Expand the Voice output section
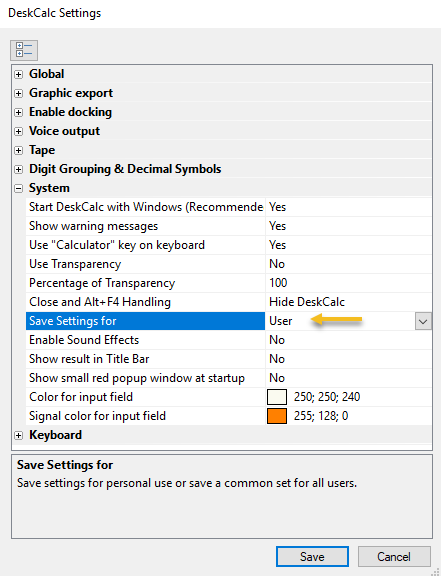The height and width of the screenshot is (576, 441). [18, 131]
